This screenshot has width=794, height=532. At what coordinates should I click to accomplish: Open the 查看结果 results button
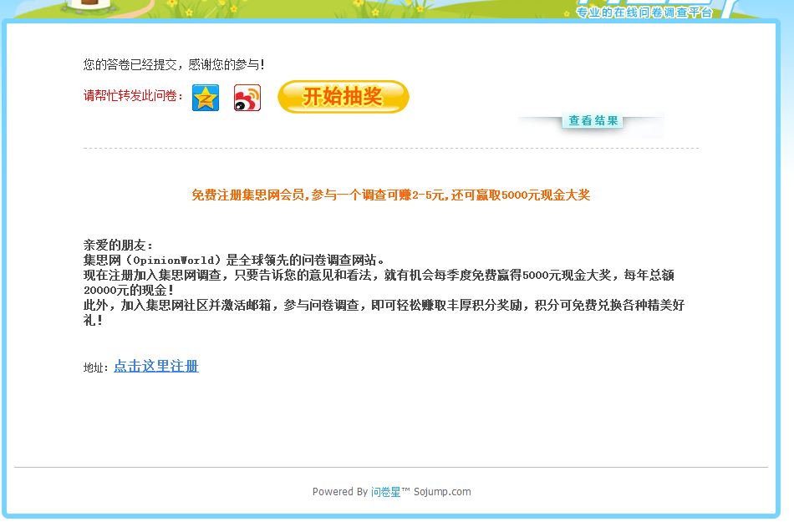(593, 120)
